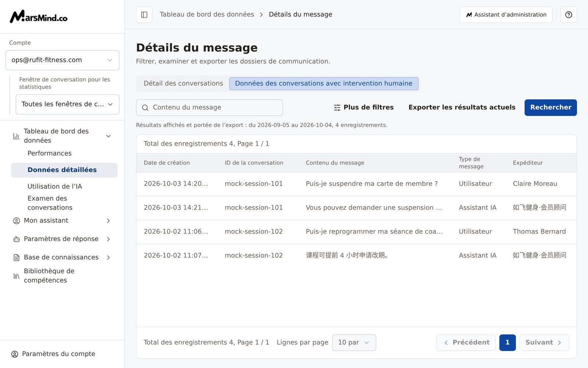Collapse the Tableau de bord des données section

click(108, 136)
